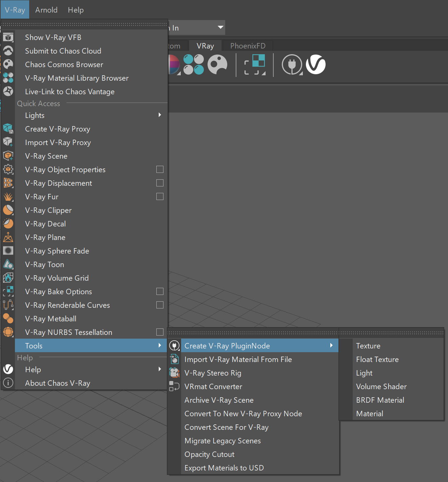Image resolution: width=448 pixels, height=482 pixels.
Task: Open the Help menu in menu bar
Action: tap(76, 10)
